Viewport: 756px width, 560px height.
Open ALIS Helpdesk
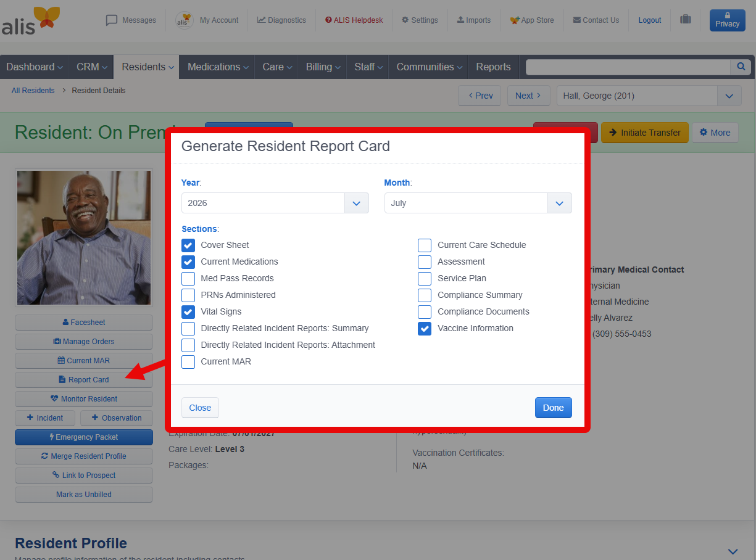354,20
